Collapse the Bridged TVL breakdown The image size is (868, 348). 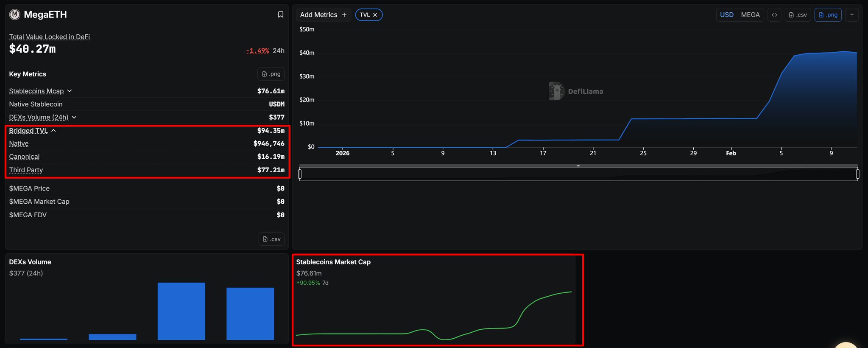coord(53,131)
